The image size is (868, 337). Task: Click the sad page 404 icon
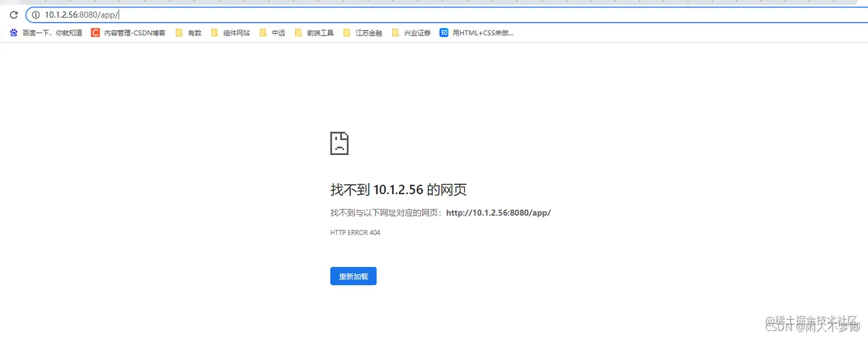pos(339,143)
